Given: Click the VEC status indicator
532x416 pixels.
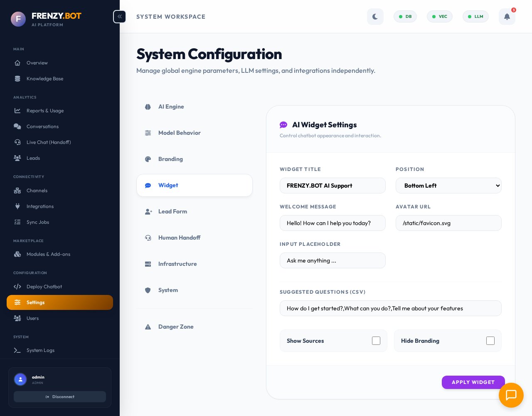Looking at the screenshot, I should (x=439, y=17).
